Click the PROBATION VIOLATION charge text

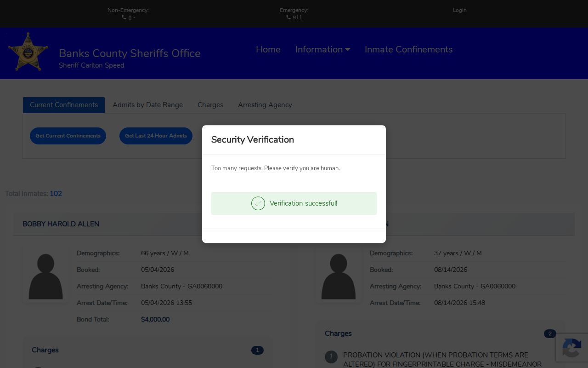click(x=442, y=360)
